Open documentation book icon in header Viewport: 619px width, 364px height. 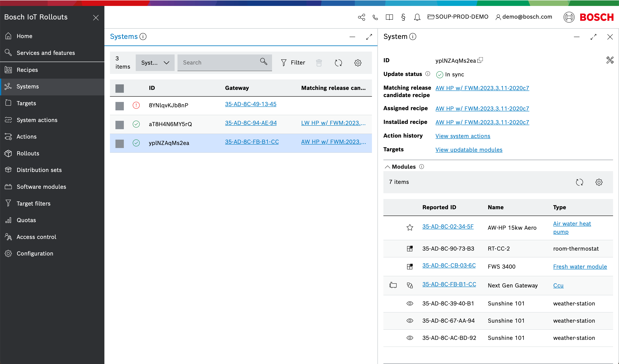tap(389, 17)
